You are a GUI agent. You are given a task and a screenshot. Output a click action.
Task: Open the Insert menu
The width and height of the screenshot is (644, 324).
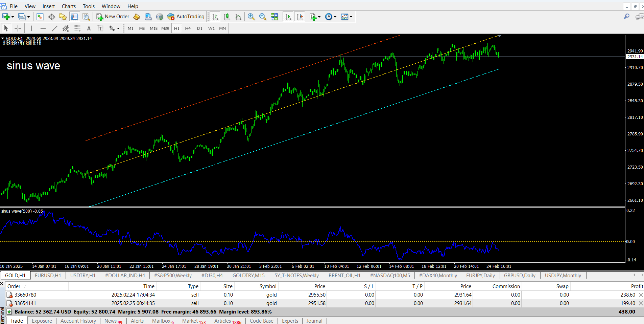point(49,6)
